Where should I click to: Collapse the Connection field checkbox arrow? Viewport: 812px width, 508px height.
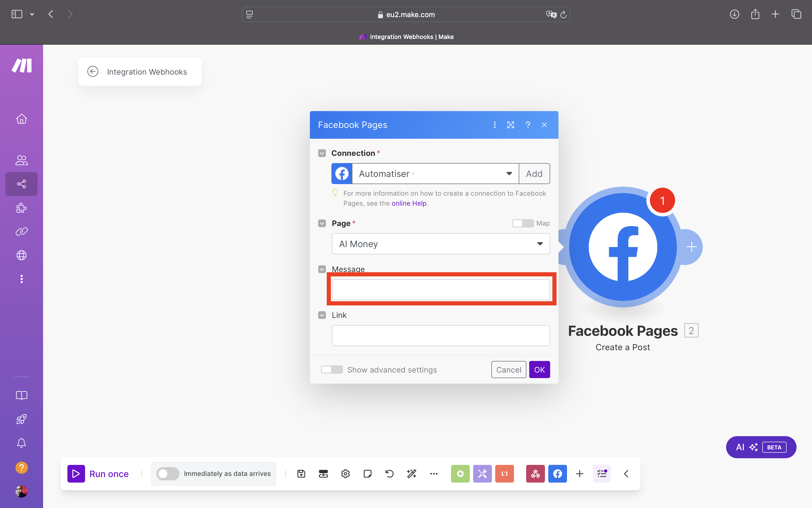click(x=322, y=153)
